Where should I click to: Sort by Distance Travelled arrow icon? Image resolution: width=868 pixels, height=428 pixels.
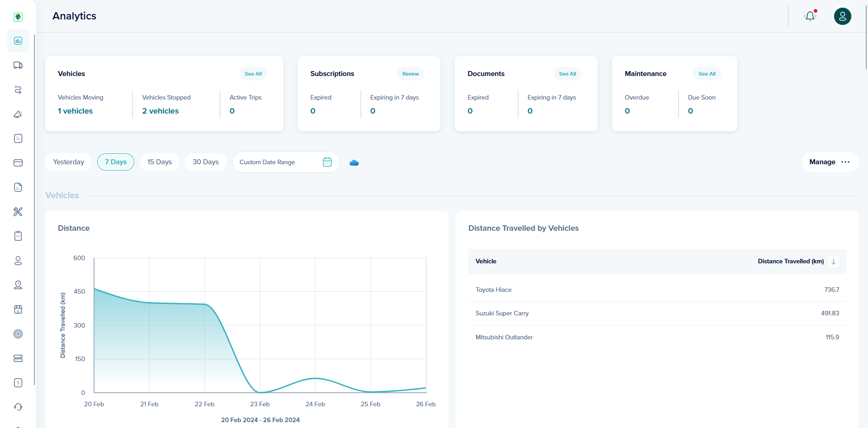[x=834, y=262]
